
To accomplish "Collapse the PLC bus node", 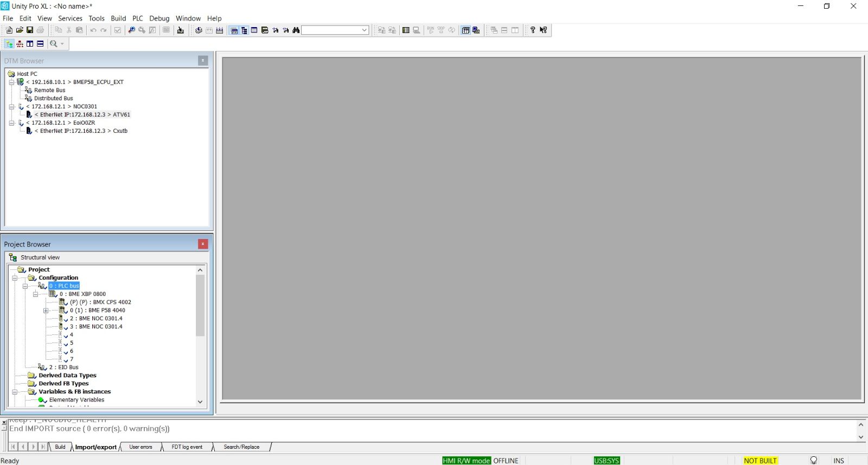I will (25, 286).
